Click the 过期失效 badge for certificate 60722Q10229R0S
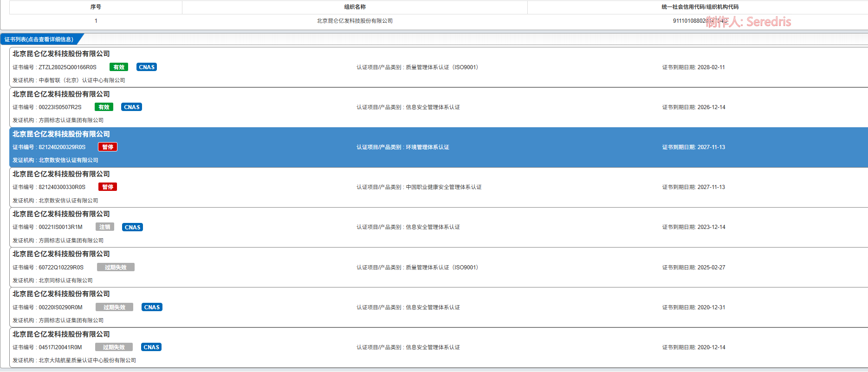This screenshot has height=372, width=868. click(116, 268)
